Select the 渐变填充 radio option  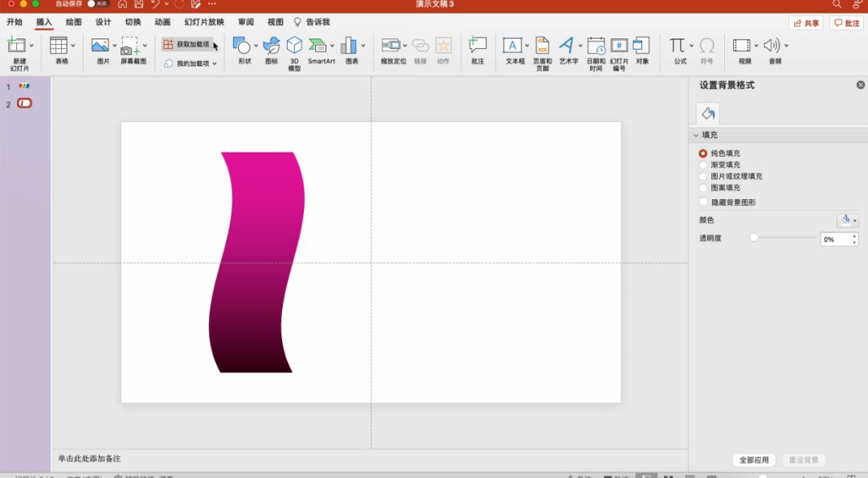coord(703,165)
